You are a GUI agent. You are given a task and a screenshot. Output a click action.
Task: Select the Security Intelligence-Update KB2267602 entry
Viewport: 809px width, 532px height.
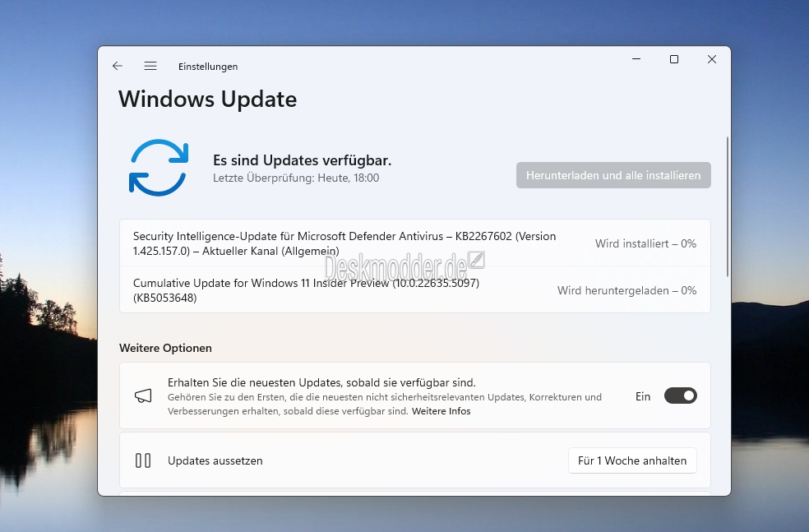click(x=415, y=243)
